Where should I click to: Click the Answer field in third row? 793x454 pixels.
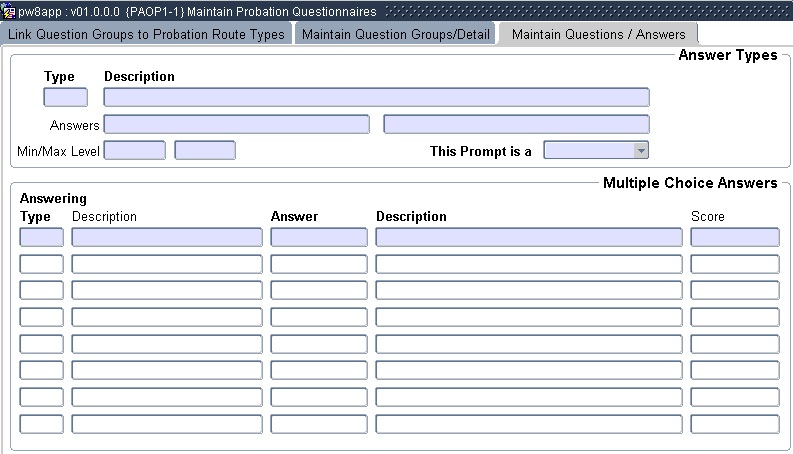319,290
